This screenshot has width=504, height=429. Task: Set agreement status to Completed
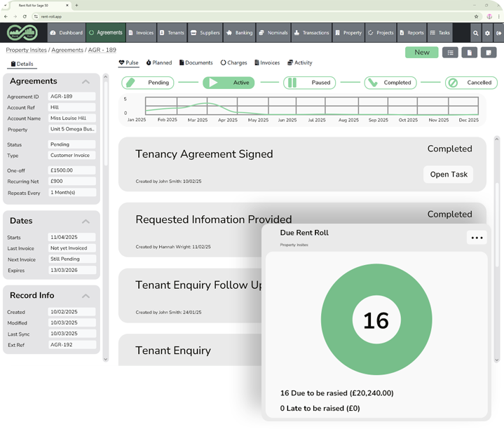[x=390, y=83]
